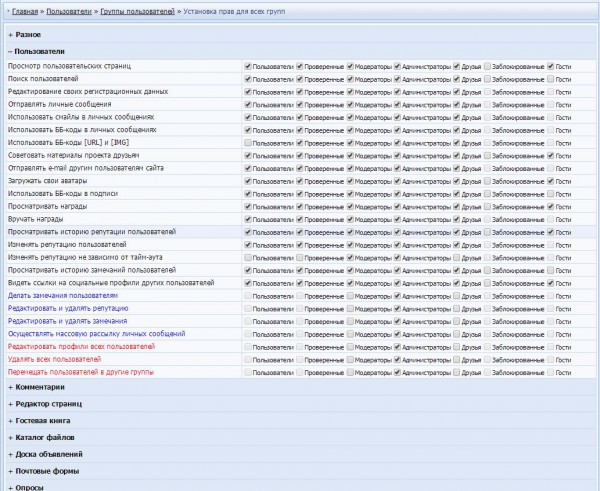600x491 pixels.
Task: Uncheck Пользователи for Использовать смайлы в личных сообщениях
Action: [248, 117]
